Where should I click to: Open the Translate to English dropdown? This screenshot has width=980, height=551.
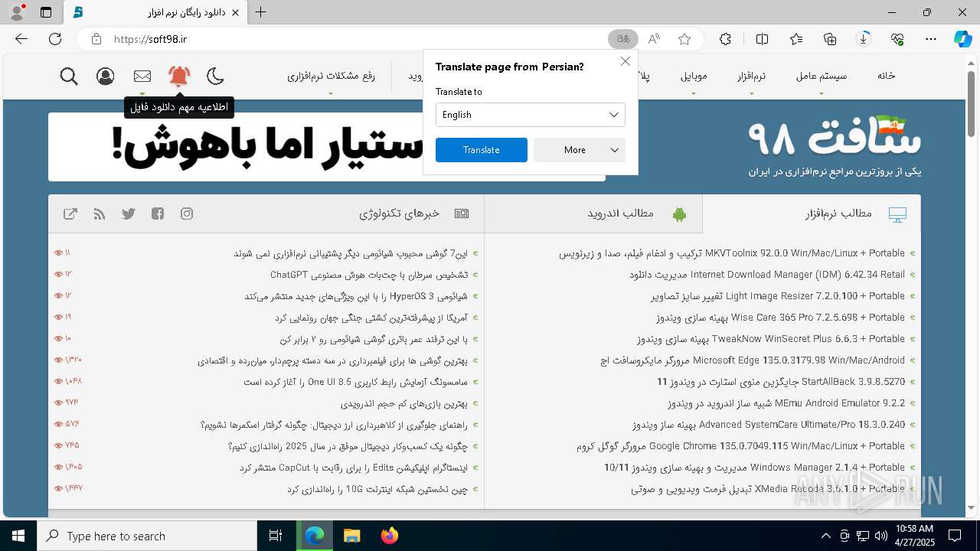[x=531, y=115]
